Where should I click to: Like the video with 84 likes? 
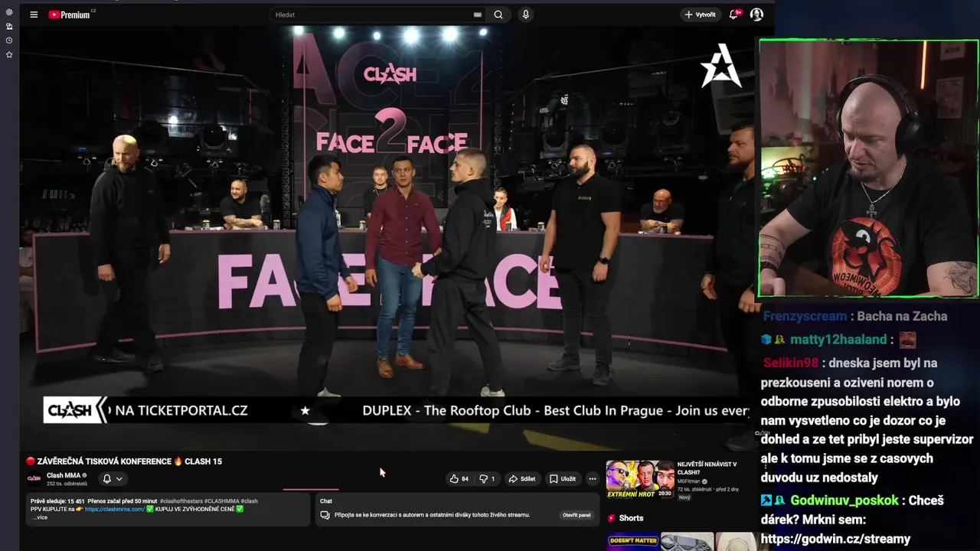click(x=459, y=479)
